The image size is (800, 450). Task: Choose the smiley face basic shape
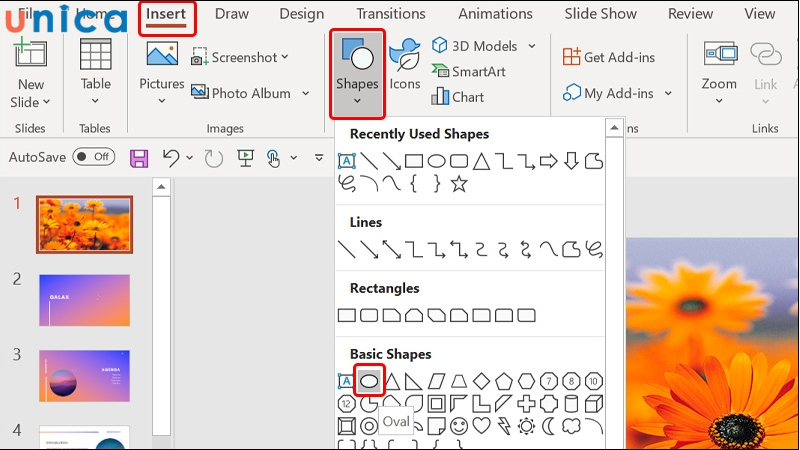[458, 426]
